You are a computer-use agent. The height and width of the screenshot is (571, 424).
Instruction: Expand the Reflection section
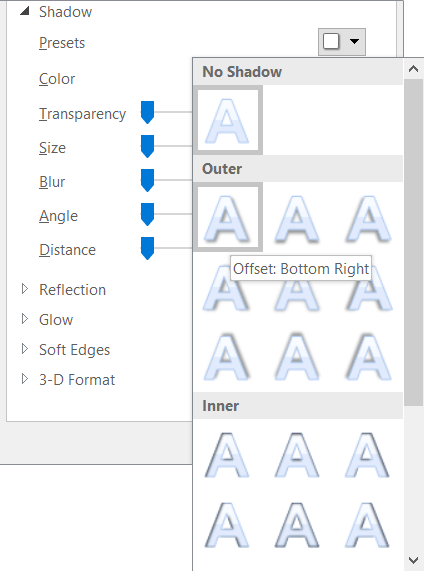(x=24, y=289)
